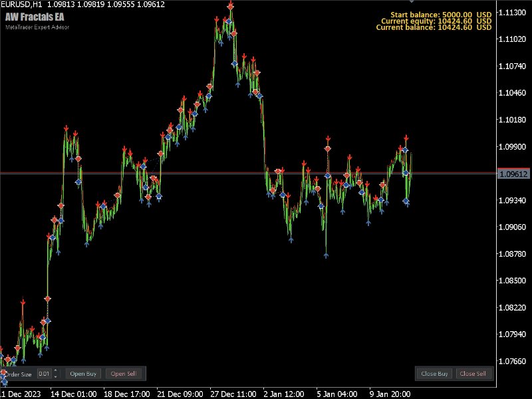The width and height of the screenshot is (532, 399).
Task: Click the Close Buy button
Action: point(434,374)
